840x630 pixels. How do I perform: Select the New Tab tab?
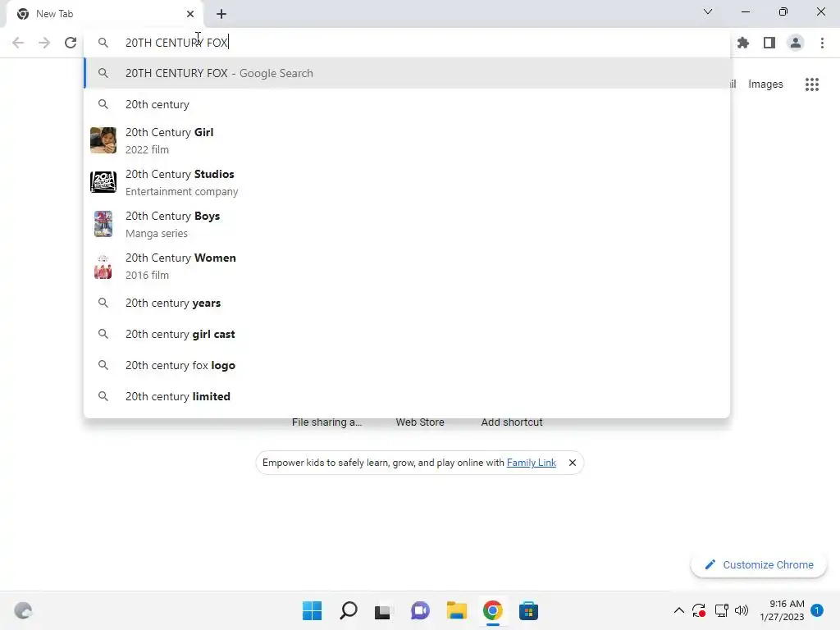point(104,14)
